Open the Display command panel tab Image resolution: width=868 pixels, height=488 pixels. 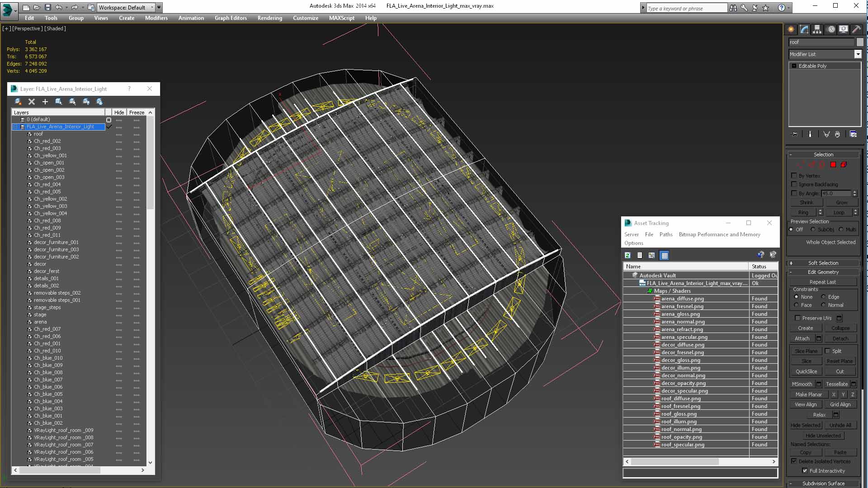844,29
